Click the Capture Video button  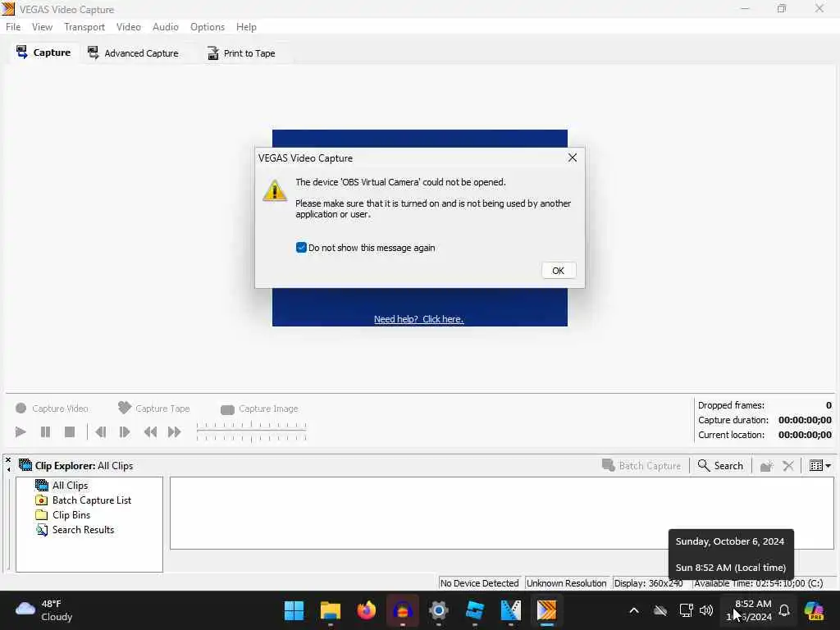[x=52, y=409]
